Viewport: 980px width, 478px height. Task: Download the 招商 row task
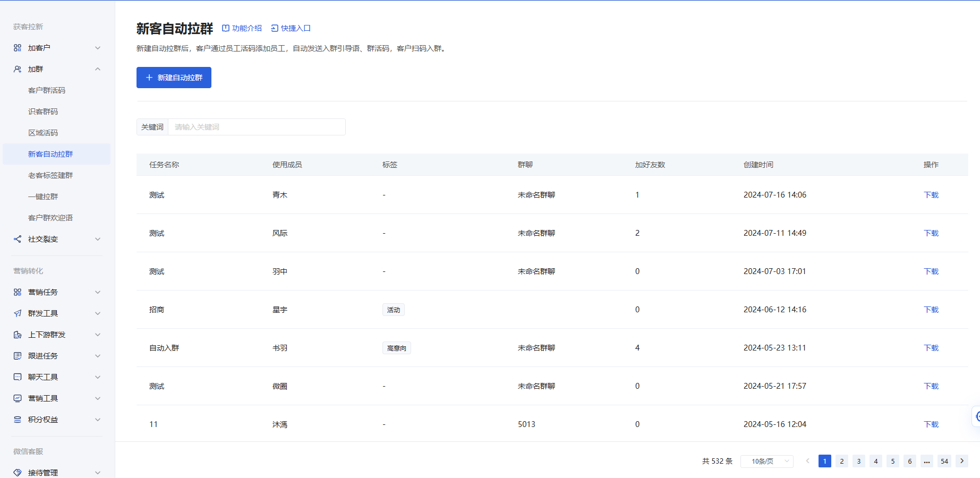(931, 310)
